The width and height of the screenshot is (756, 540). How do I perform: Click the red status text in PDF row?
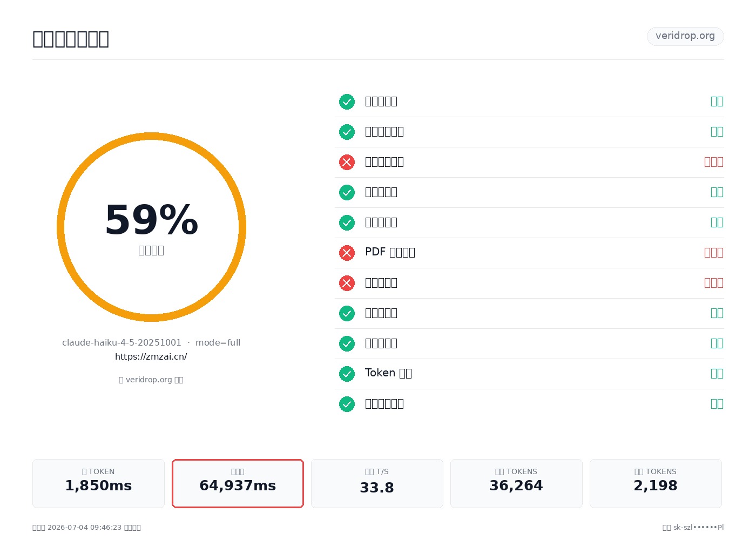[713, 253]
